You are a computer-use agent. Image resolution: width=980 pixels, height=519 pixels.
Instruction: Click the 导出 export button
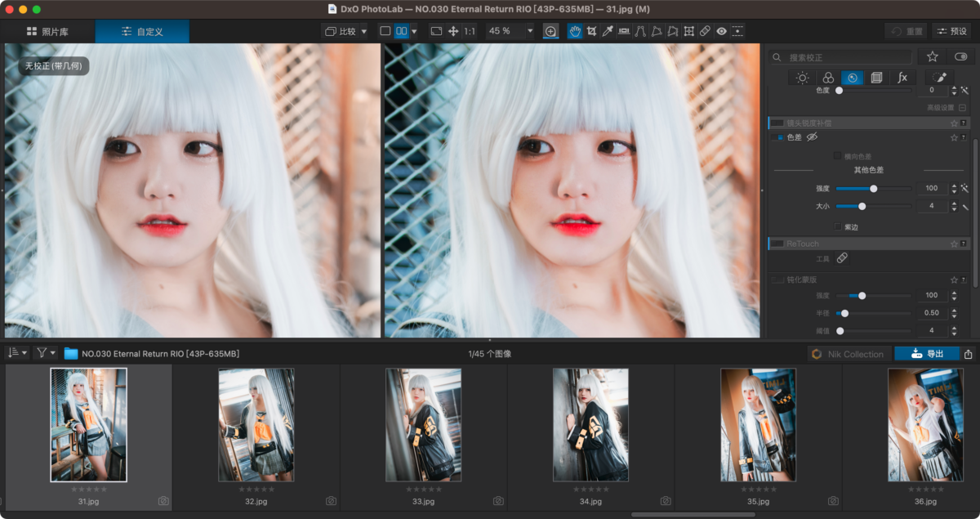click(x=927, y=354)
